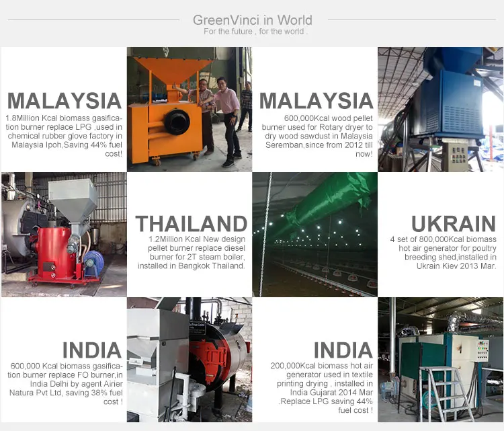This screenshot has height=431, width=504.
Task: Click the INDIA heading above the Delhi description
Action: click(x=92, y=350)
